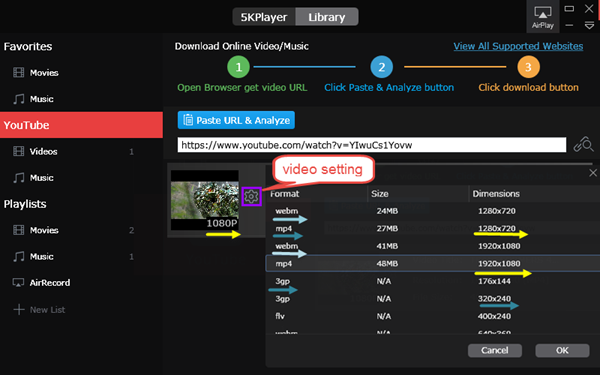This screenshot has height=375, width=600.
Task: Switch to the 5KPlayer tab
Action: pyautogui.click(x=264, y=17)
